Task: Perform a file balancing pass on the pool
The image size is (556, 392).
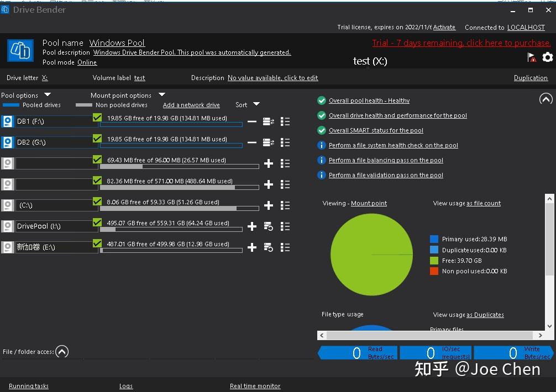Action: [x=386, y=160]
